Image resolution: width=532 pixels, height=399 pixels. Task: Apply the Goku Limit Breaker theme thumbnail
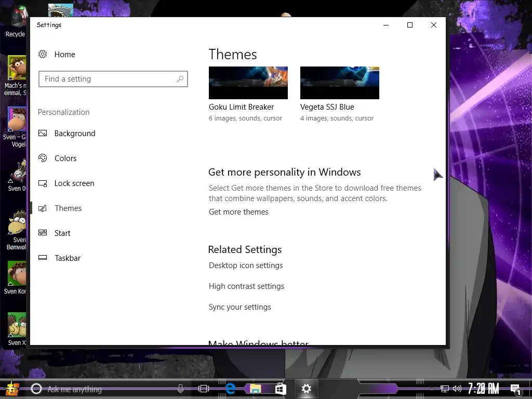pos(248,83)
